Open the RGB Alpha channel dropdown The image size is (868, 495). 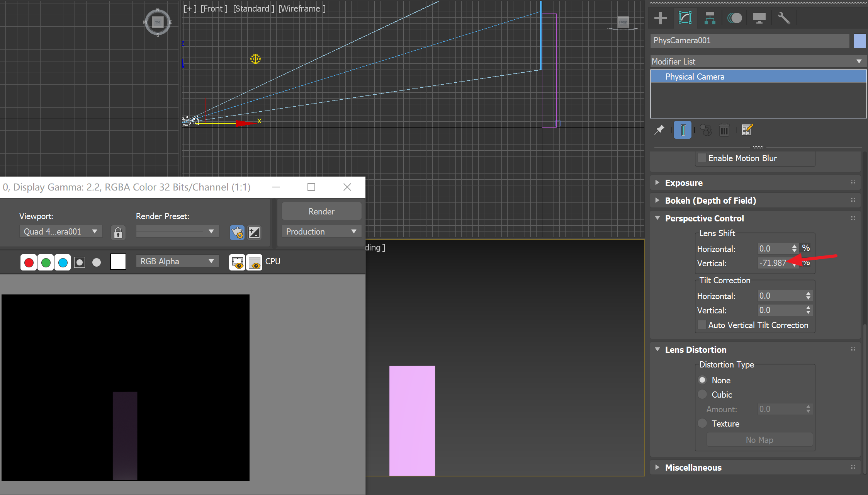177,262
